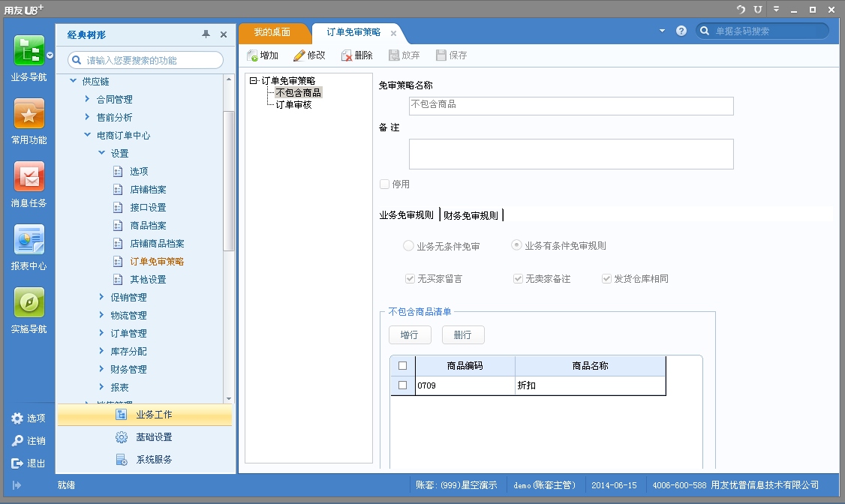Viewport: 845px width, 504px height.
Task: Close the 订单免审策略 tab
Action: click(393, 34)
